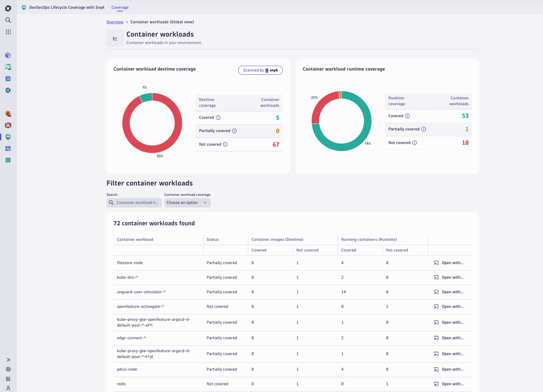Click the DevSecOps Lifecycle Coverage with Snyk title

coord(67,7)
